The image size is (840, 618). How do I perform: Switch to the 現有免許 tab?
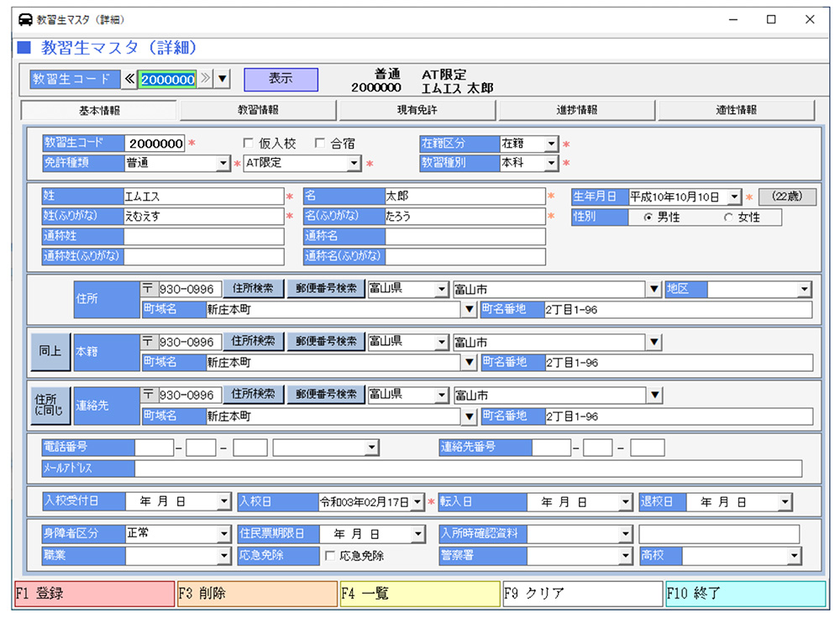[417, 110]
